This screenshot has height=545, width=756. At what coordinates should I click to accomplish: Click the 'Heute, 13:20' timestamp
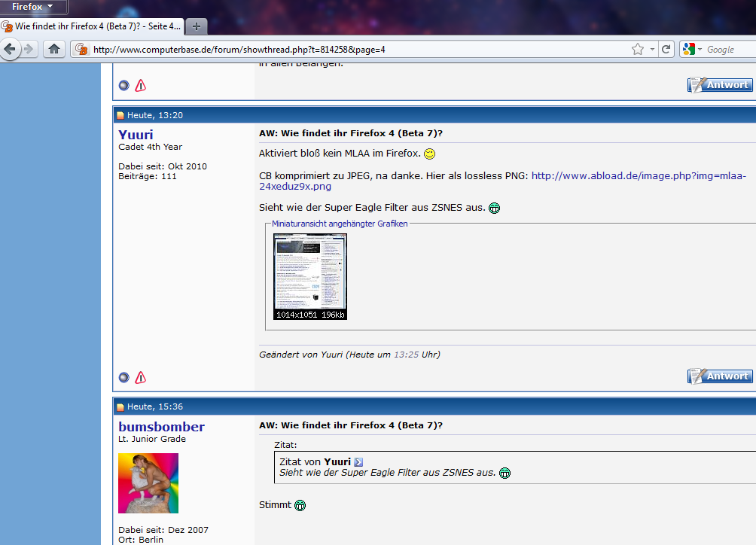click(155, 115)
